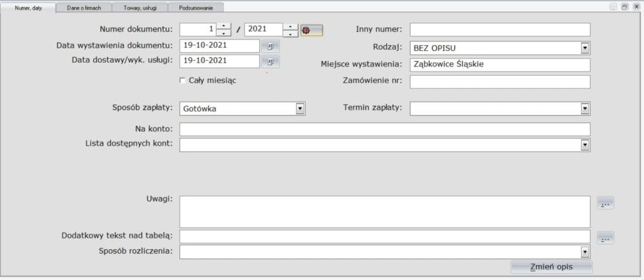Viewport: 644px width, 280px height.
Task: Click the restore panel icon at top right
Action: click(x=625, y=6)
